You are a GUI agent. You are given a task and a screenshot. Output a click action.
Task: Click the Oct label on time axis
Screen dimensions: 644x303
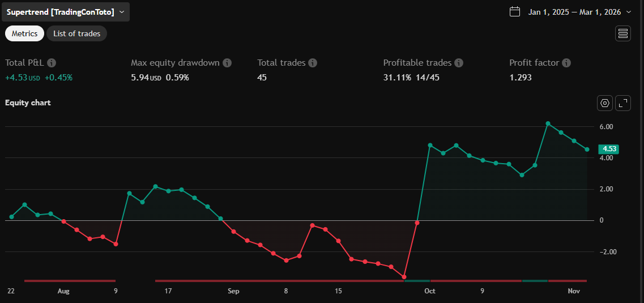click(x=430, y=291)
